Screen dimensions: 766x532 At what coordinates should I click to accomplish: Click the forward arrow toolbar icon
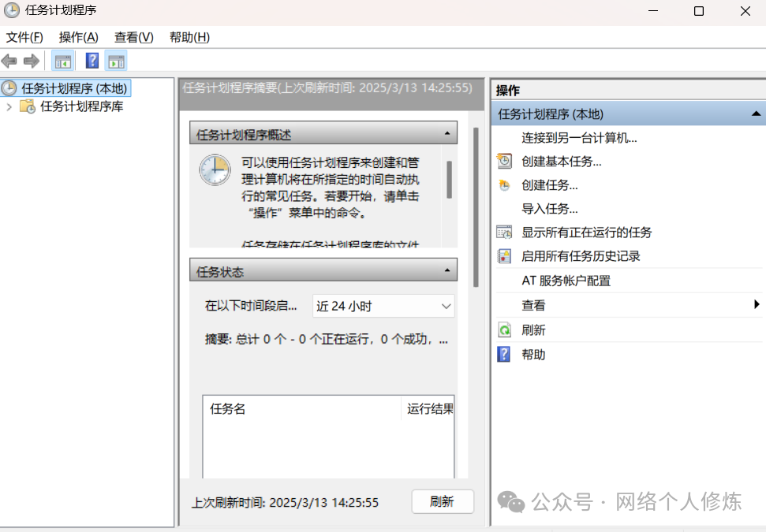click(32, 61)
